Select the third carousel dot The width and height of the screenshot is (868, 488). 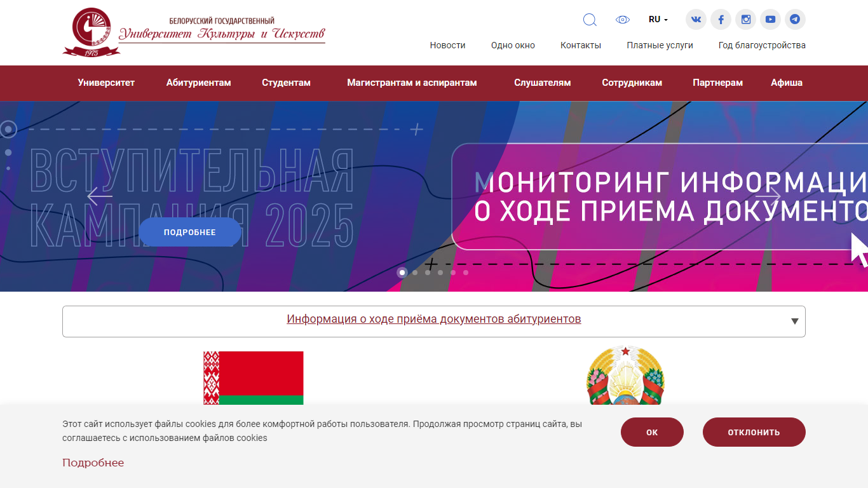click(x=428, y=272)
